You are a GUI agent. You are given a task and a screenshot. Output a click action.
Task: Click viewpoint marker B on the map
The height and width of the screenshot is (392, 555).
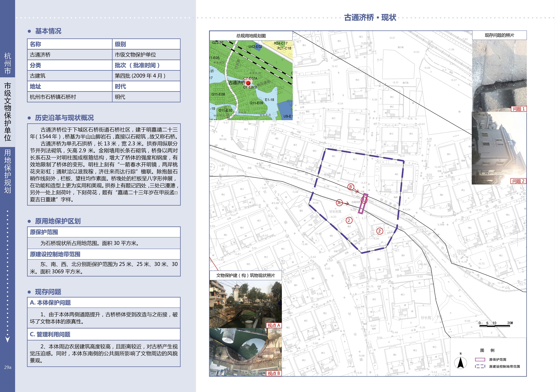351,187
